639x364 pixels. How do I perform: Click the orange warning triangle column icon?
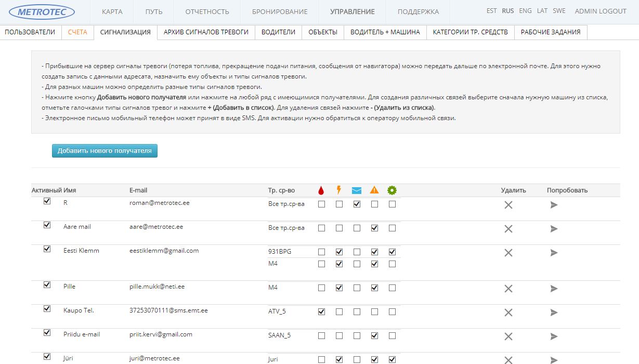point(374,190)
